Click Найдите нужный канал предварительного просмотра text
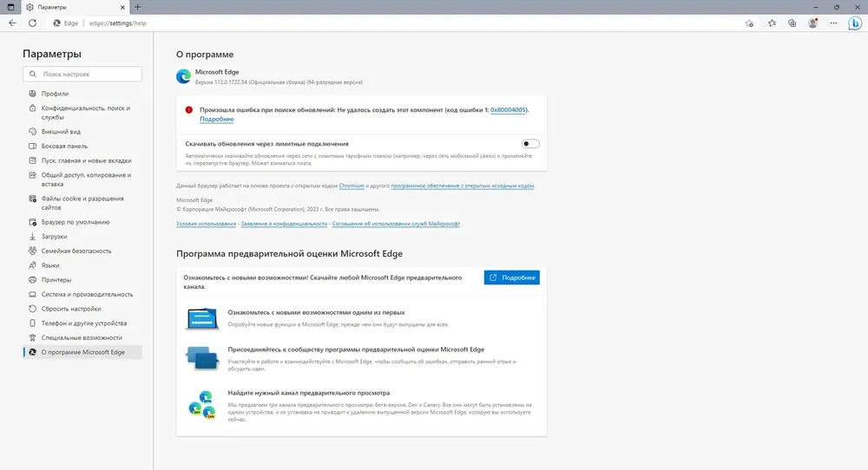The image size is (868, 470). click(x=309, y=393)
